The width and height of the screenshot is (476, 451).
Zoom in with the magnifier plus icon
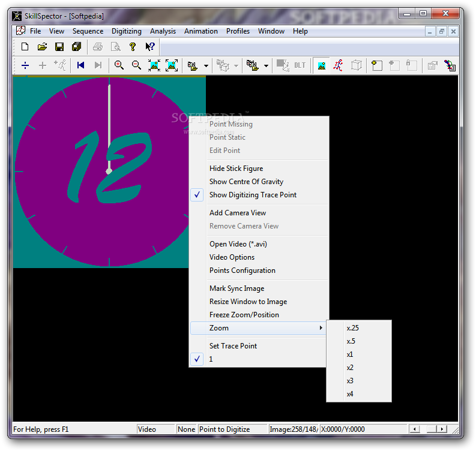tap(119, 65)
